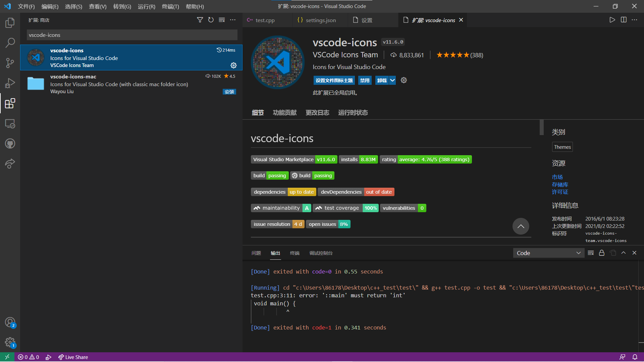Screen dimensions: 644x362
Task: Start Live Share from status bar
Action: [73, 357]
